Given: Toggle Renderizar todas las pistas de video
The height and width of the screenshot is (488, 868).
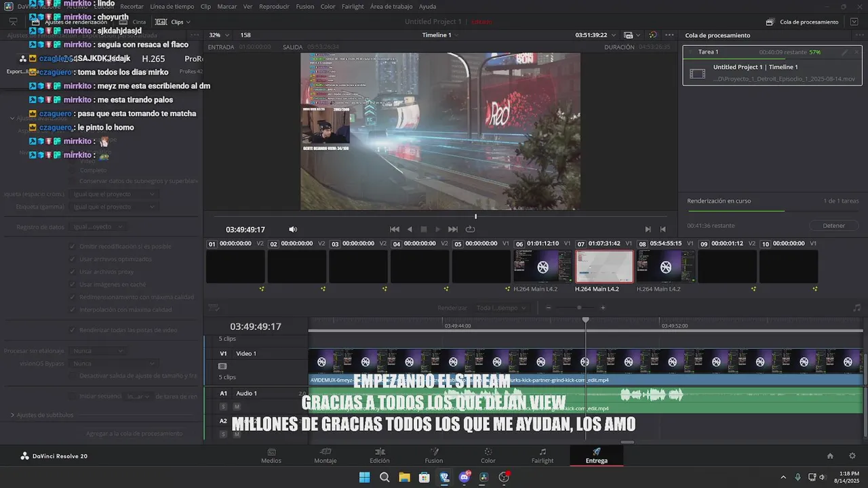Looking at the screenshot, I should pyautogui.click(x=73, y=330).
